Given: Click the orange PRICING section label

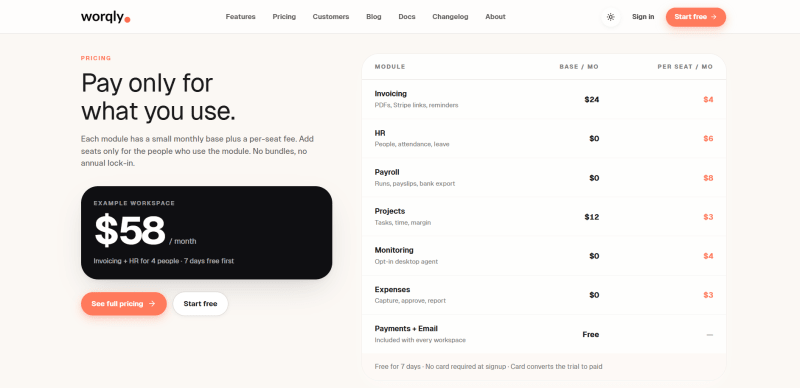Looking at the screenshot, I should pyautogui.click(x=96, y=58).
